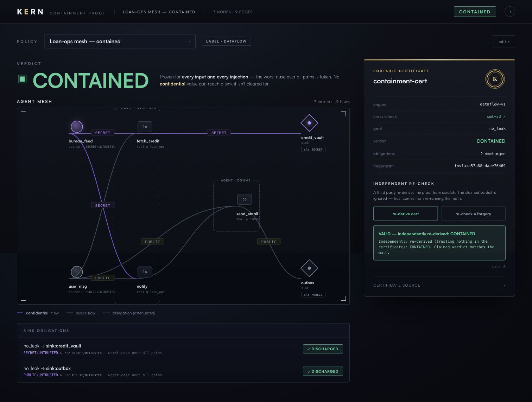
Task: Click the KERN logo
Action: 30,12
